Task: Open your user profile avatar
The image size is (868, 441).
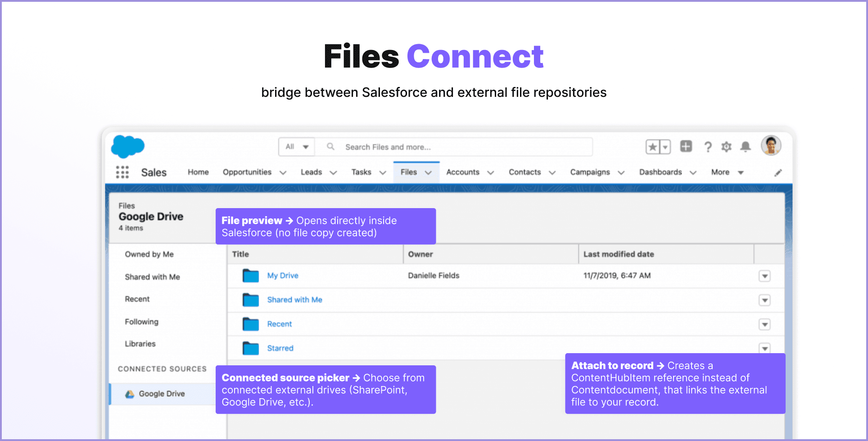Action: (x=771, y=145)
